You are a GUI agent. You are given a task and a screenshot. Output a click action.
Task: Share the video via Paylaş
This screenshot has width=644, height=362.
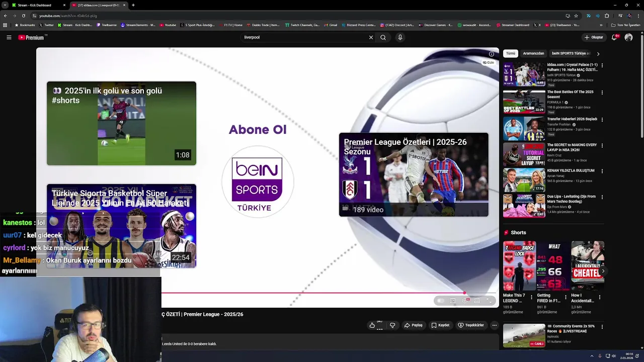[414, 325]
